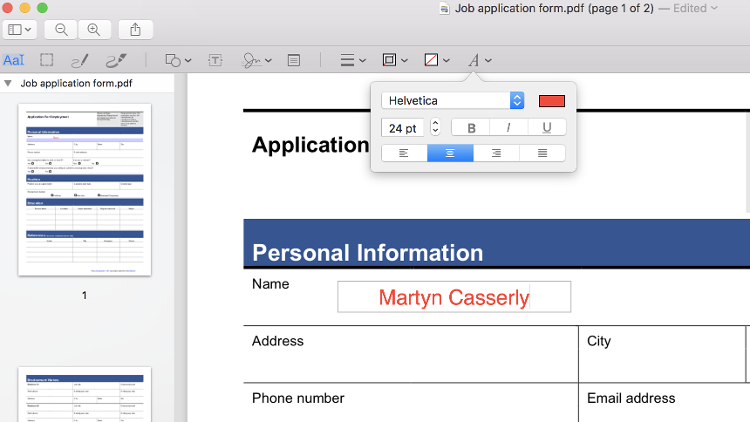
Task: Choose the Sketch pen tool
Action: pos(79,61)
